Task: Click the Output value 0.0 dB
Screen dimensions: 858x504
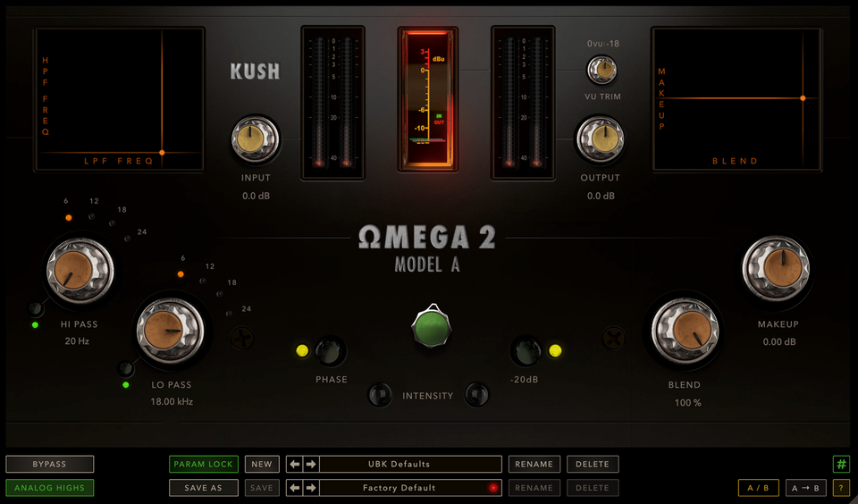Action: click(601, 196)
